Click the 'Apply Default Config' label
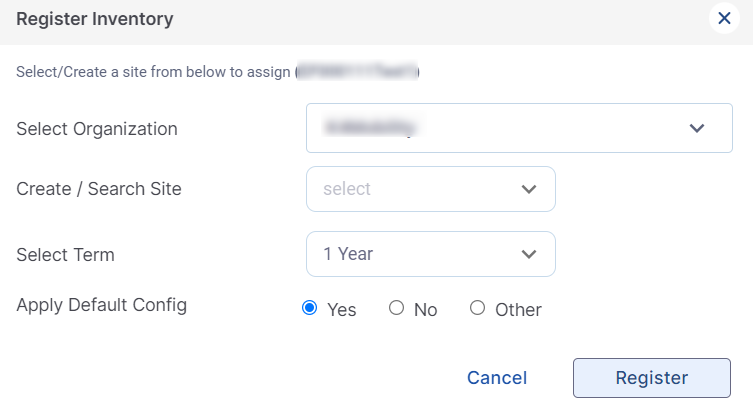This screenshot has width=753, height=405. pyautogui.click(x=101, y=304)
